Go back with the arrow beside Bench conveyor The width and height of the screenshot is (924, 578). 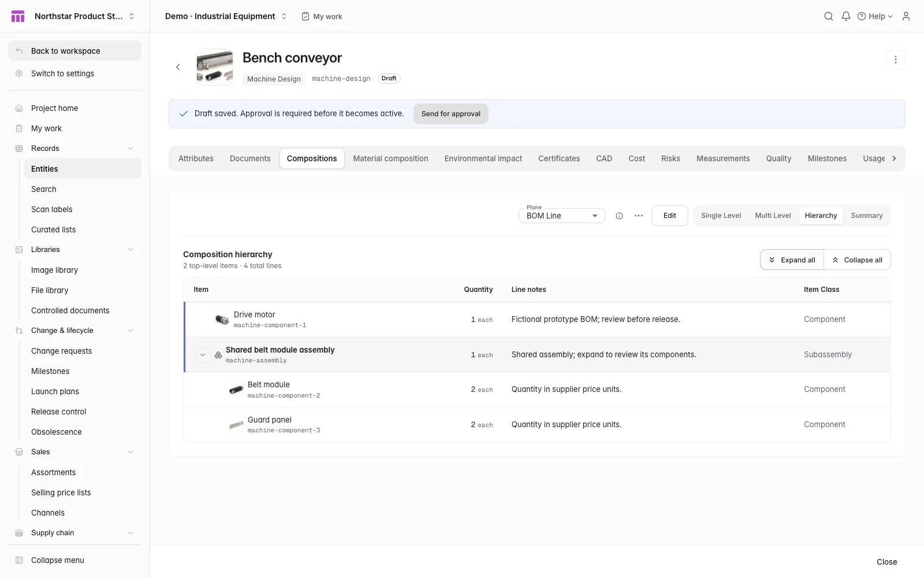[x=178, y=67]
